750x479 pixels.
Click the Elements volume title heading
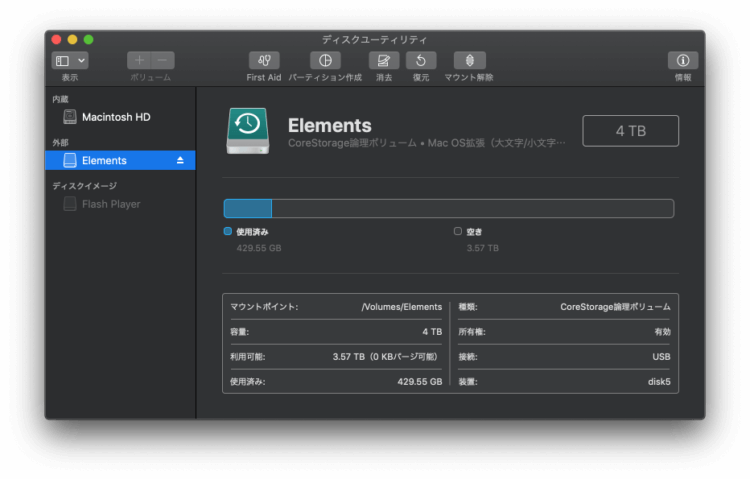click(330, 125)
